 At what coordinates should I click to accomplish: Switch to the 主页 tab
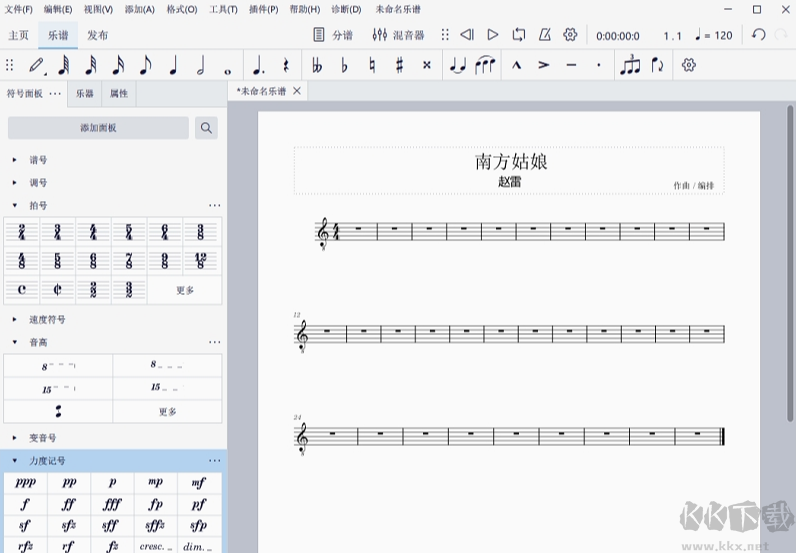[x=18, y=35]
